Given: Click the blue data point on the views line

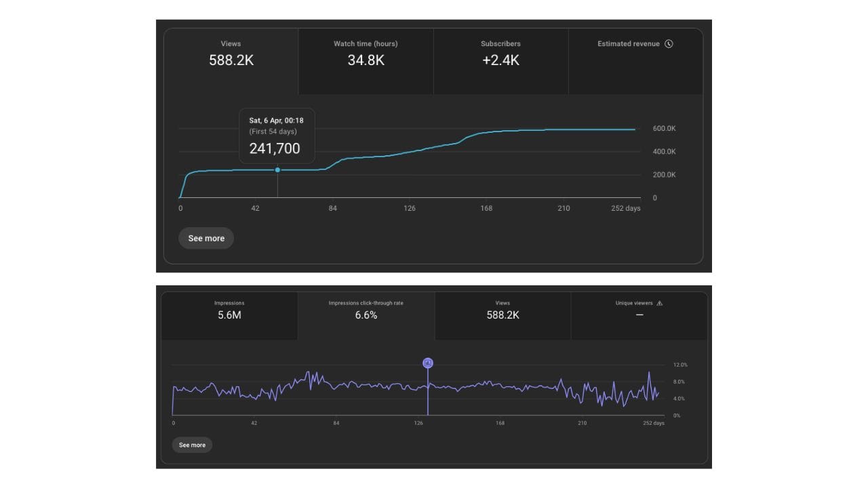Looking at the screenshot, I should [x=277, y=170].
